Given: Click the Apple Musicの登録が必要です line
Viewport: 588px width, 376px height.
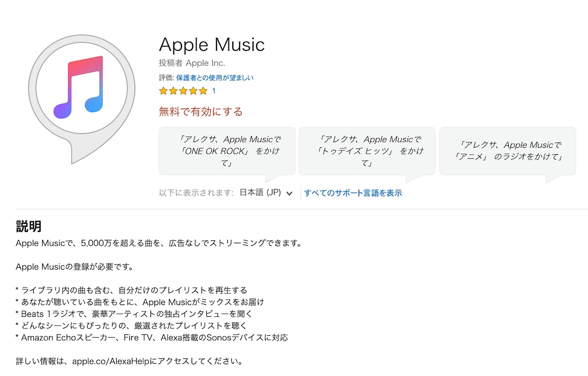Looking at the screenshot, I should [x=74, y=267].
